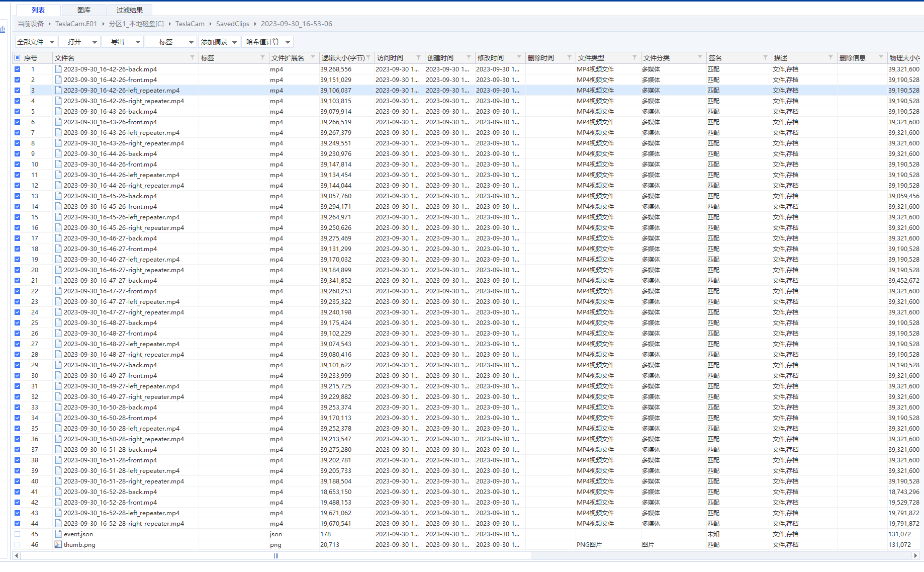Click the file icon of event.json
Screen dimensions: 924x572
click(x=58, y=534)
